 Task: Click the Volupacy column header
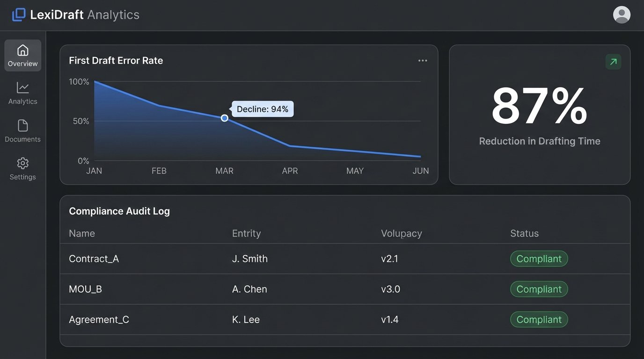[x=401, y=233]
